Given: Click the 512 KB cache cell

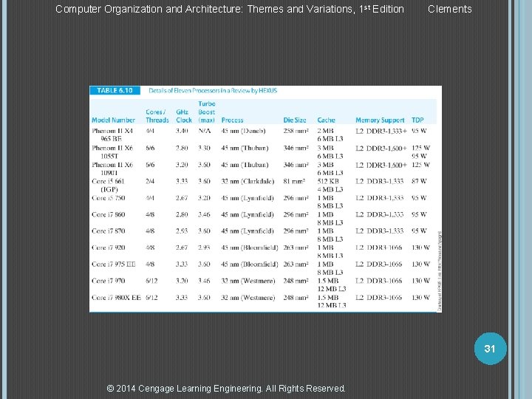Looking at the screenshot, I should [328, 181].
